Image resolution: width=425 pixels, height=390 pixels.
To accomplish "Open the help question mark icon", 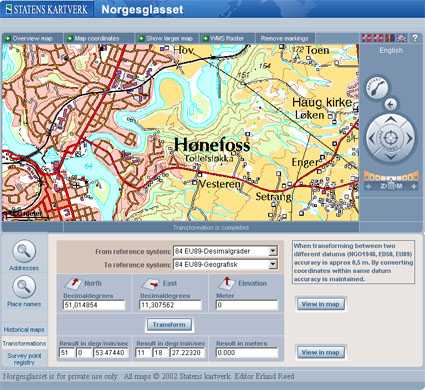I will tap(415, 38).
